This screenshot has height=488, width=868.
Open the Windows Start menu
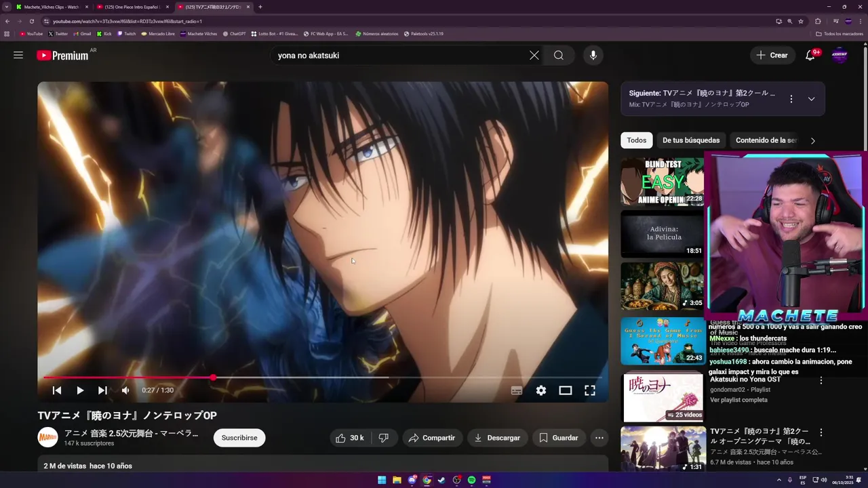click(382, 480)
